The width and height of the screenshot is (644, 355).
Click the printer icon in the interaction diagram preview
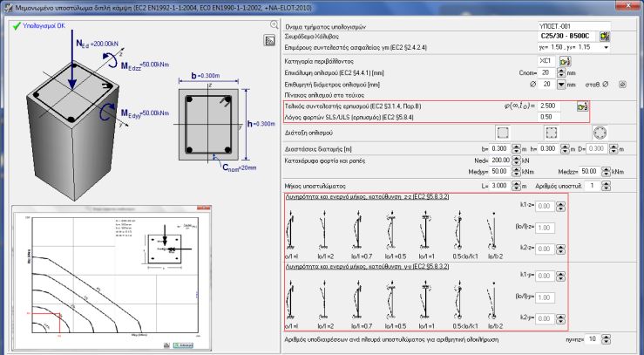tap(166, 345)
